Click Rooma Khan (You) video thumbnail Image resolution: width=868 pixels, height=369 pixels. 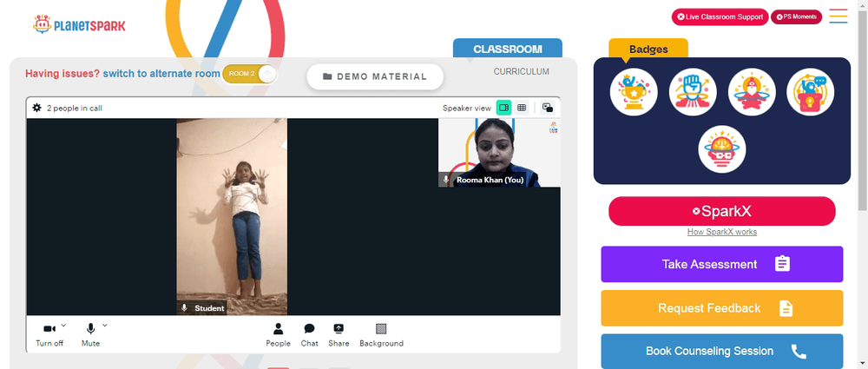coord(499,152)
